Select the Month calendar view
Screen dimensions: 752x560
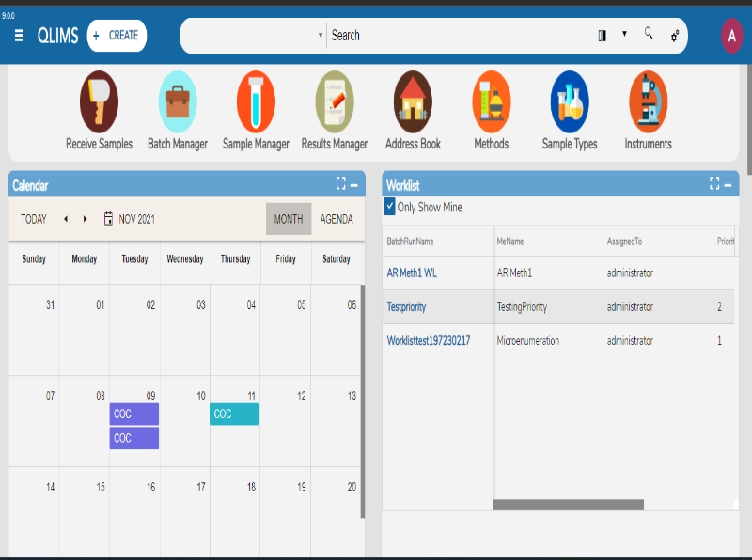click(288, 219)
